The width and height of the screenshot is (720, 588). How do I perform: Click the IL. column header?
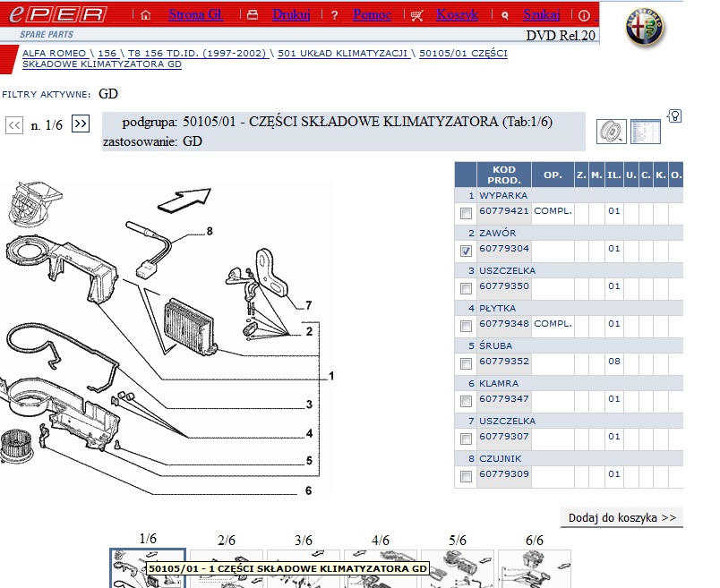(x=614, y=175)
